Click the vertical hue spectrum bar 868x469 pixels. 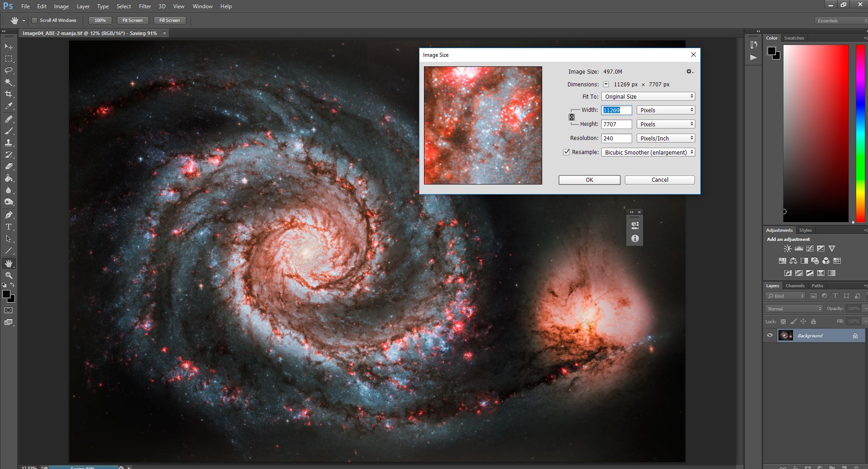coord(860,133)
